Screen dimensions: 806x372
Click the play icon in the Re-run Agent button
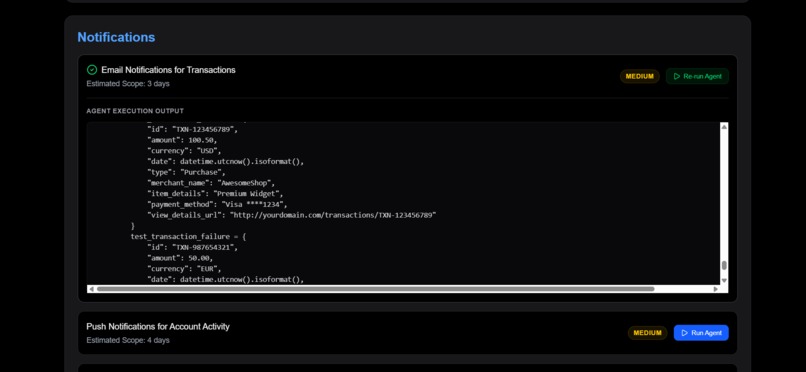coord(676,76)
